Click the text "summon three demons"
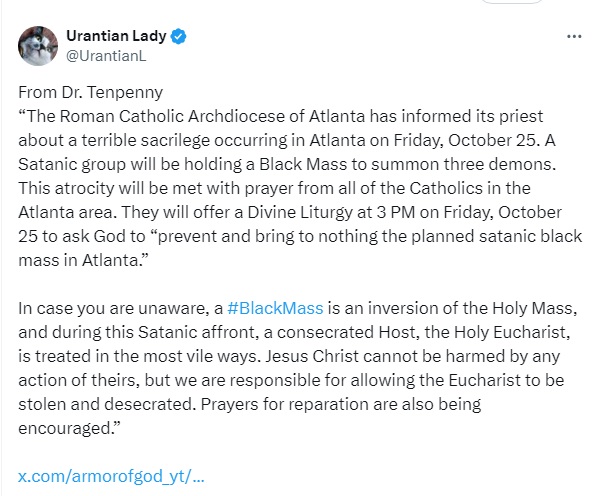Viewport: 593px width, 496px height. 455,164
